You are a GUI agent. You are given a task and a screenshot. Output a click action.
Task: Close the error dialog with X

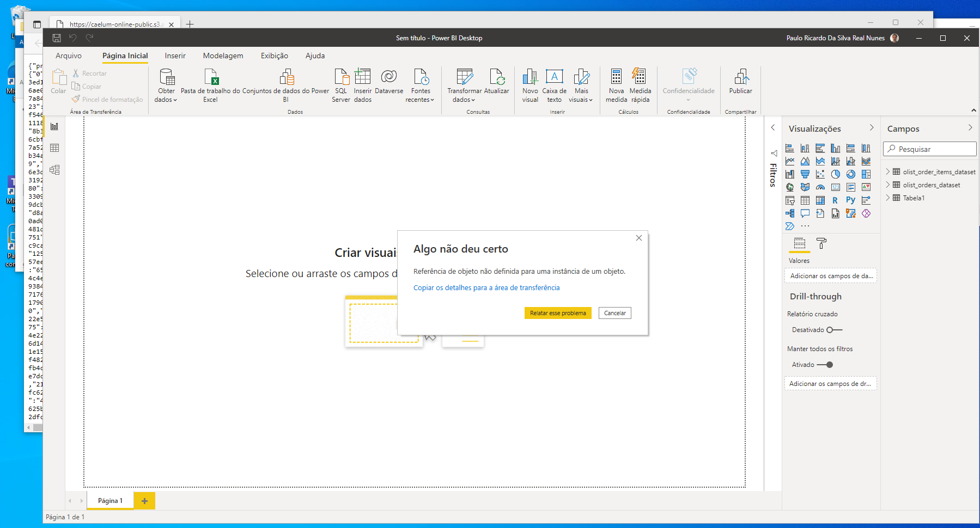pyautogui.click(x=639, y=238)
